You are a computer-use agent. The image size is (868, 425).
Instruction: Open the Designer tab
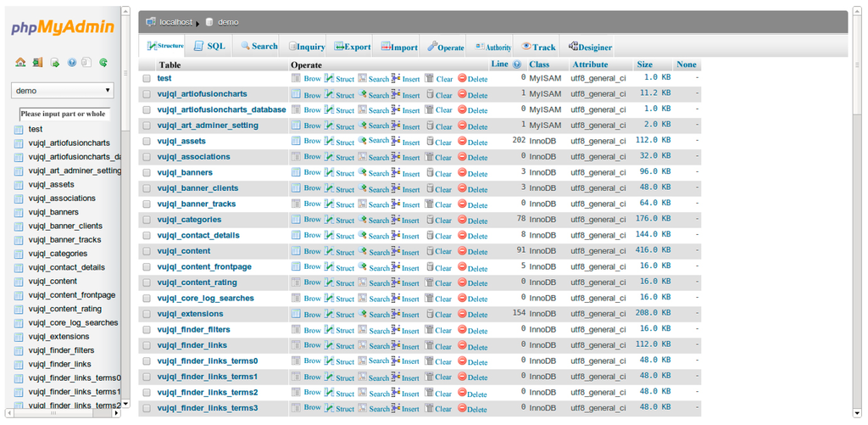click(x=589, y=47)
